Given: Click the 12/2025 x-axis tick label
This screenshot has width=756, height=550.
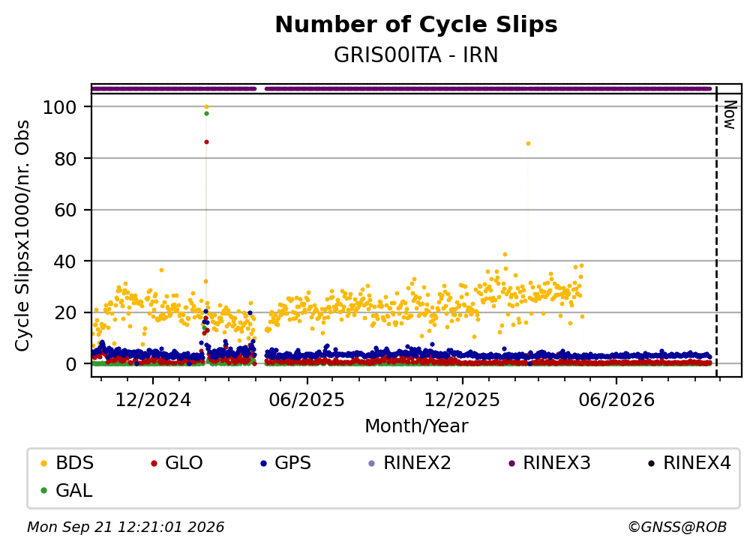Looking at the screenshot, I should [x=462, y=400].
